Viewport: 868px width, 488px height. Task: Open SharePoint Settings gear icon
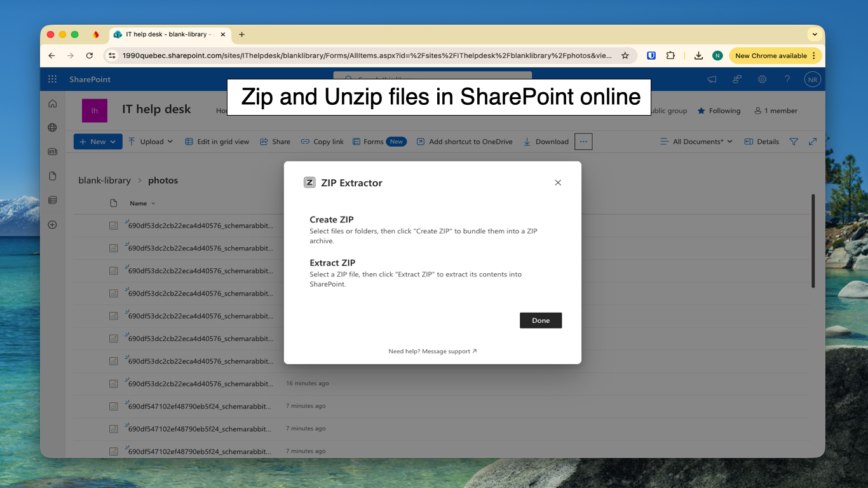pos(761,79)
